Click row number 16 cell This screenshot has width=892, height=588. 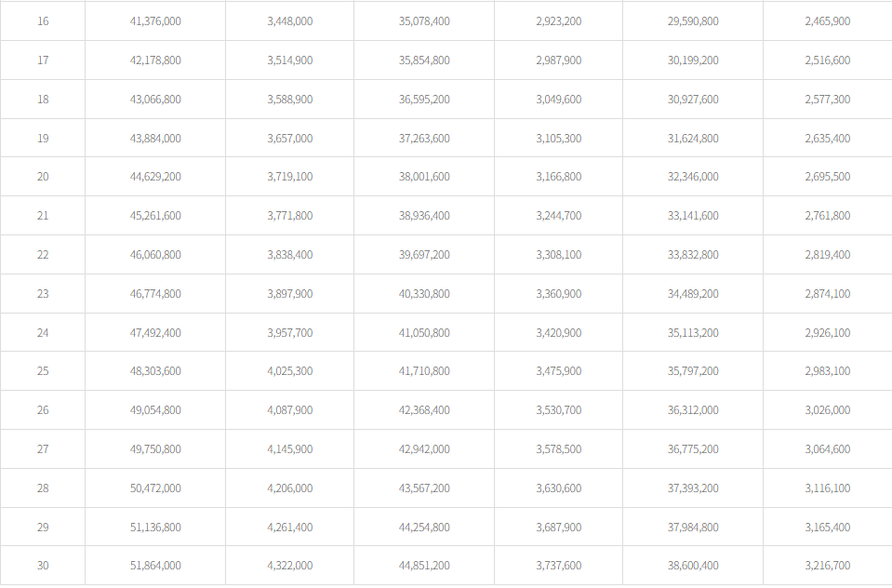coord(43,20)
